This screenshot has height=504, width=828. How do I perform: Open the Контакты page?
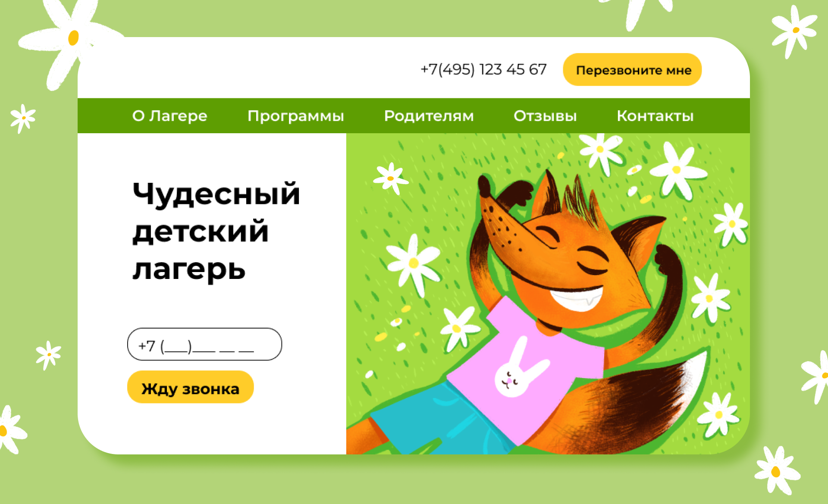tap(655, 116)
